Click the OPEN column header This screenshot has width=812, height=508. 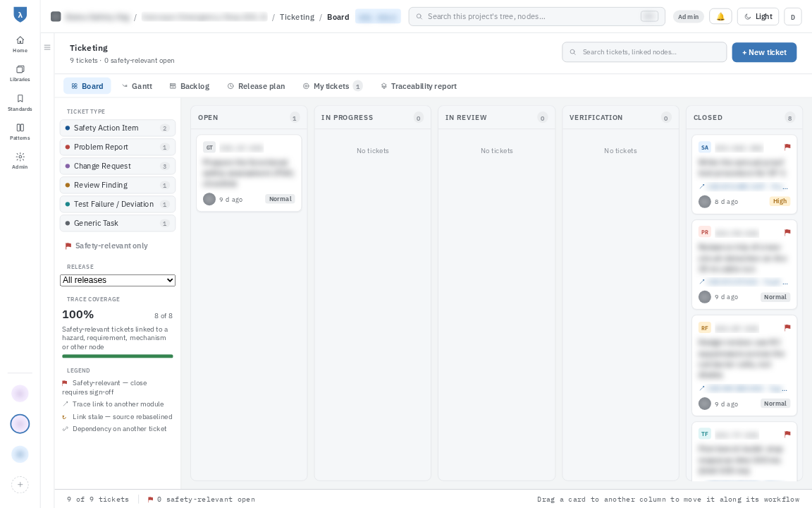(x=249, y=118)
